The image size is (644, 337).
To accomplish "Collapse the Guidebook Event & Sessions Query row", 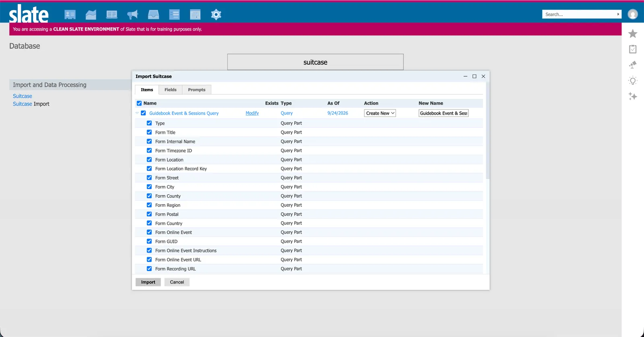I will pyautogui.click(x=137, y=113).
